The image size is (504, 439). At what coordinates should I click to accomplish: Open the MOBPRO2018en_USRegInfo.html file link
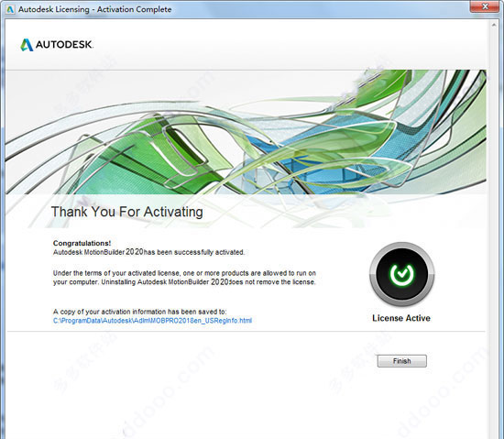coord(152,321)
